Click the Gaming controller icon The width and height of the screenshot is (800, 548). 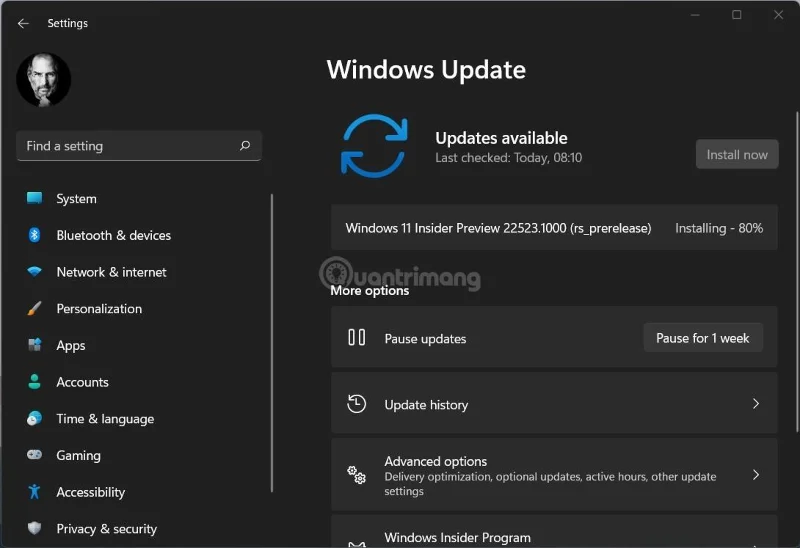point(34,455)
